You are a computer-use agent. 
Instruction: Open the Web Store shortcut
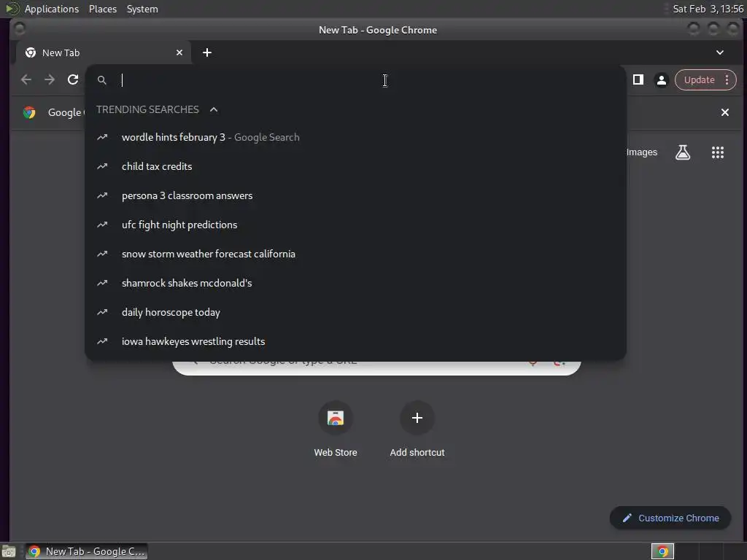336,429
